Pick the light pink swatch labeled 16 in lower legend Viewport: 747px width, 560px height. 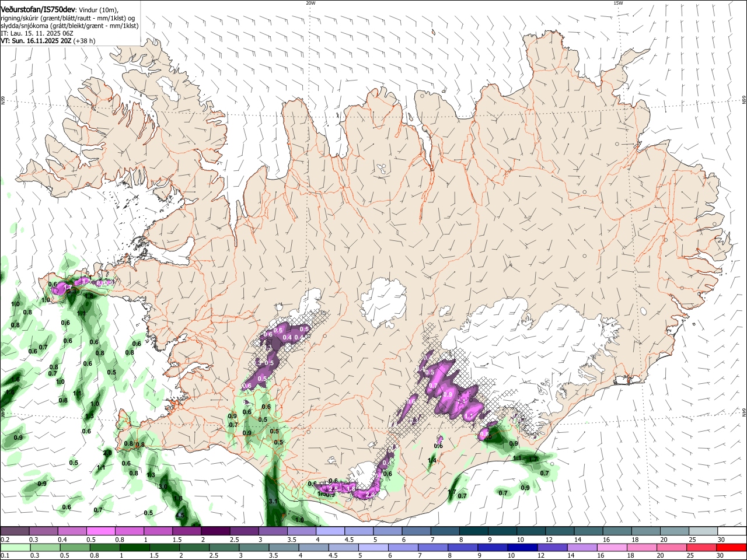point(612,547)
